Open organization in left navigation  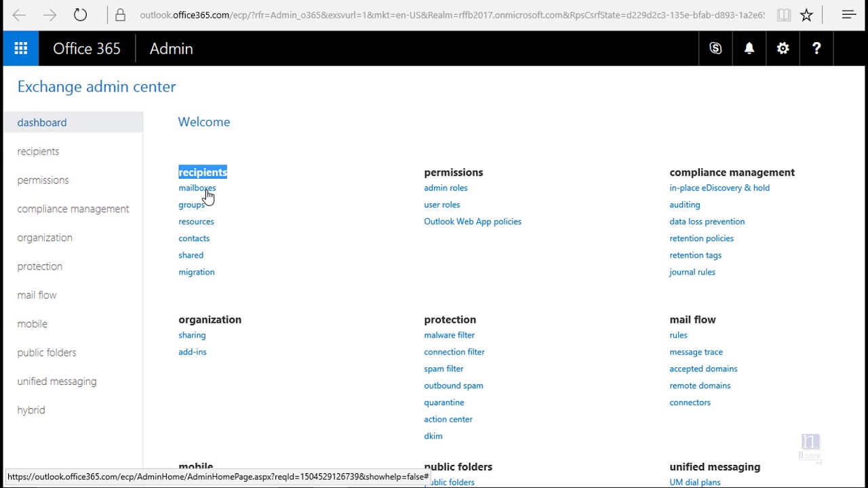pyautogui.click(x=45, y=238)
